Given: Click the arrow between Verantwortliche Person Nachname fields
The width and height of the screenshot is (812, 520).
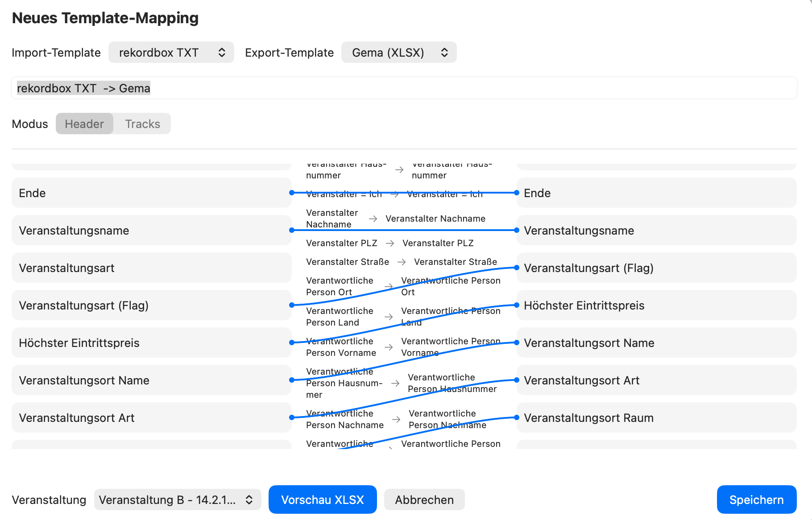Looking at the screenshot, I should click(x=395, y=419).
